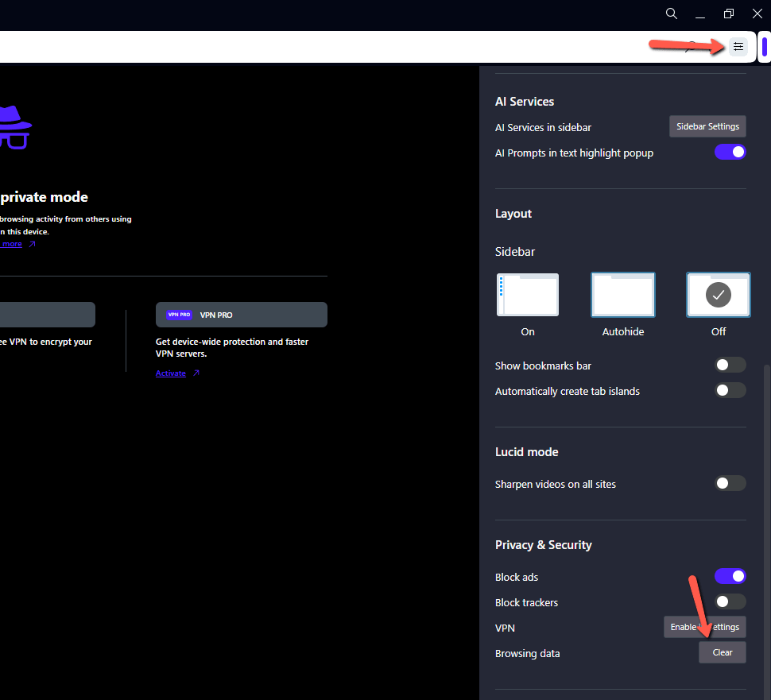
Task: Enable Automatically create tab islands
Action: point(729,390)
